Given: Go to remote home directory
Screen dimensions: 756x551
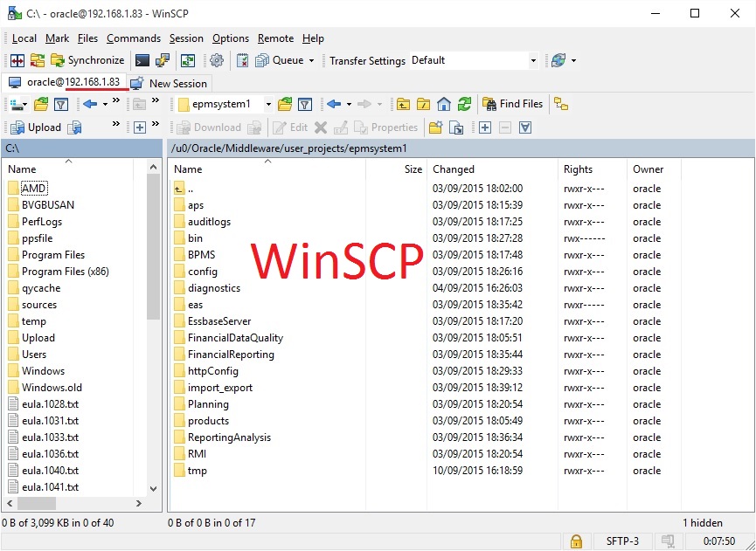Looking at the screenshot, I should coord(444,104).
